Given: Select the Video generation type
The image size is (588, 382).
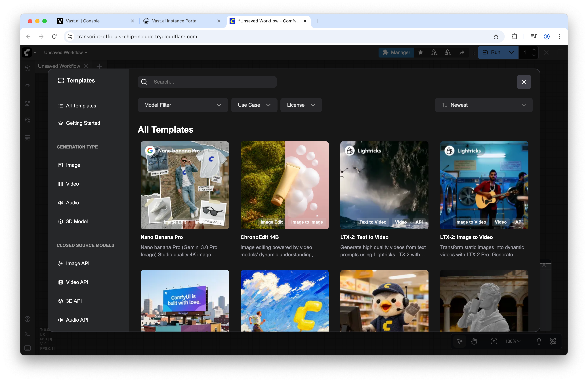Looking at the screenshot, I should click(72, 184).
